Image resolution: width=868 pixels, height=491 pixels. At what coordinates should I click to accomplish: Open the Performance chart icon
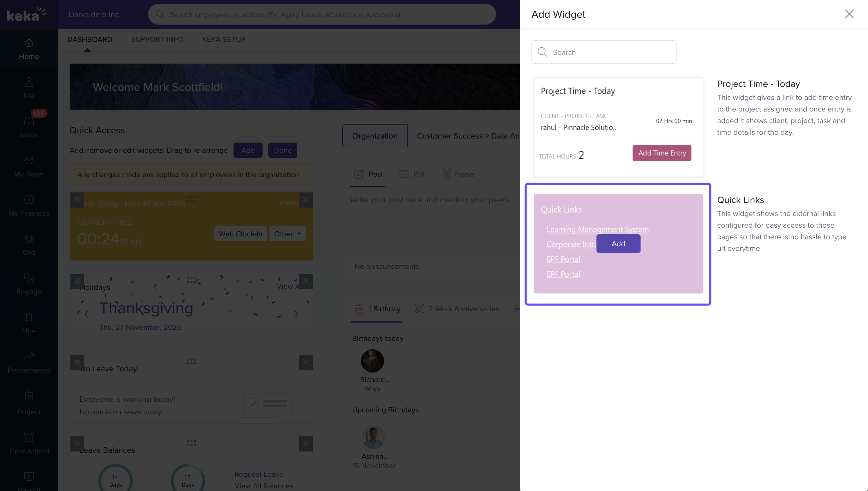(29, 357)
